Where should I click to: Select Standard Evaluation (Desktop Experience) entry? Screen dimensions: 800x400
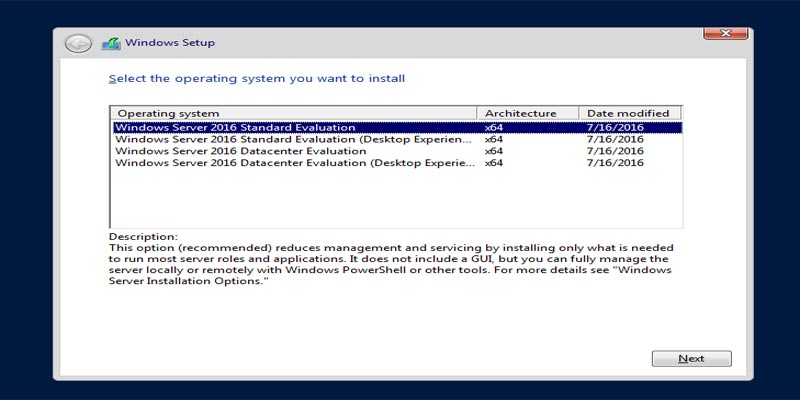[x=293, y=140]
